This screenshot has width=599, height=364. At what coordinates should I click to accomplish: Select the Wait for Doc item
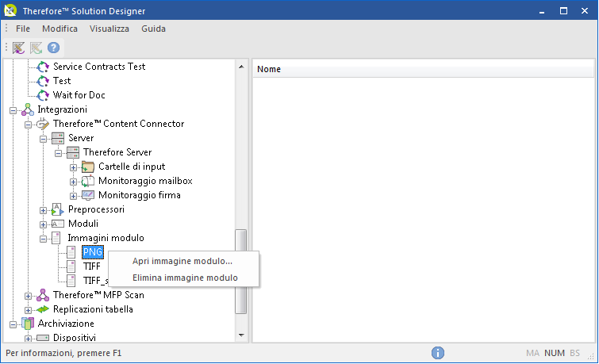79,95
